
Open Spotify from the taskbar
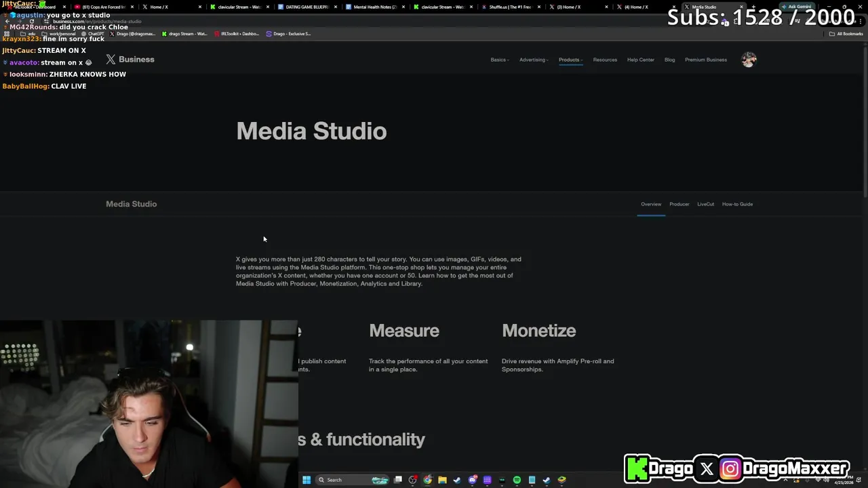pyautogui.click(x=517, y=480)
